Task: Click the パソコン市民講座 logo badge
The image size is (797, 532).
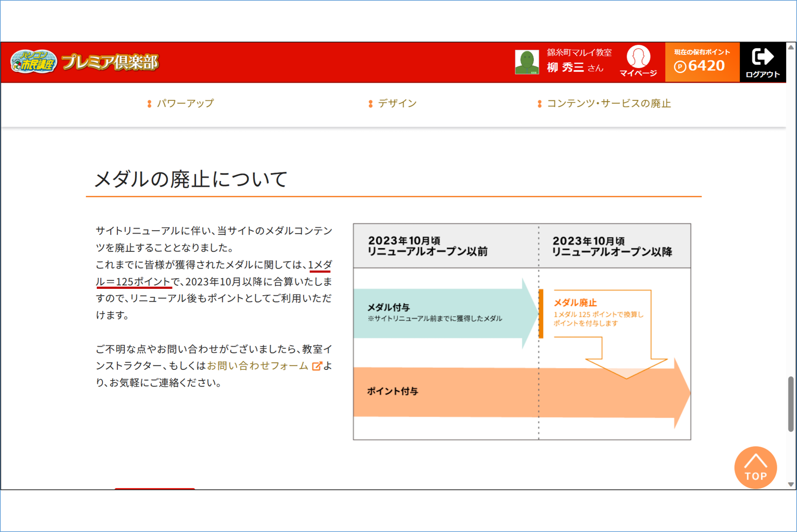Action: pyautogui.click(x=34, y=62)
